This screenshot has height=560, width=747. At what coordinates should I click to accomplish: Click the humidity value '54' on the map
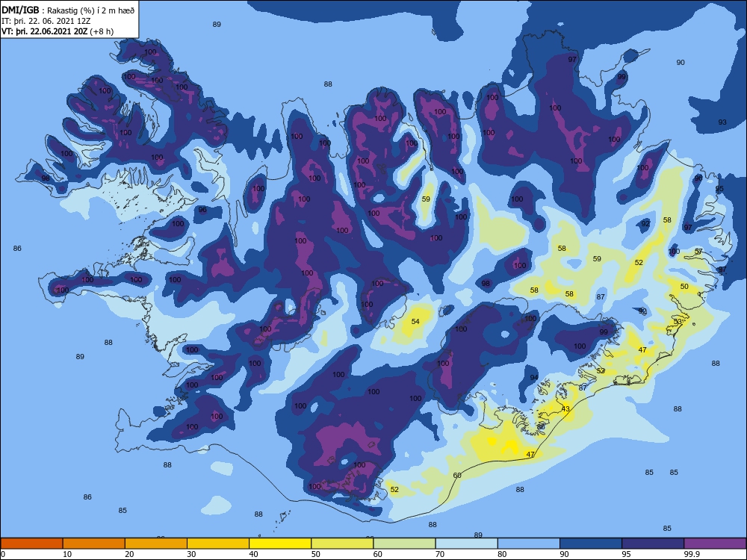[x=415, y=321]
